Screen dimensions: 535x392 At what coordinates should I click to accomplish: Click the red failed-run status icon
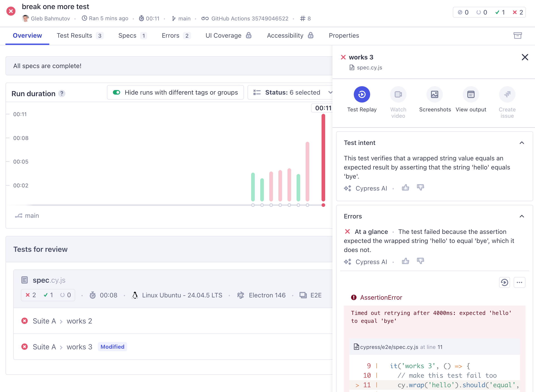click(x=11, y=11)
